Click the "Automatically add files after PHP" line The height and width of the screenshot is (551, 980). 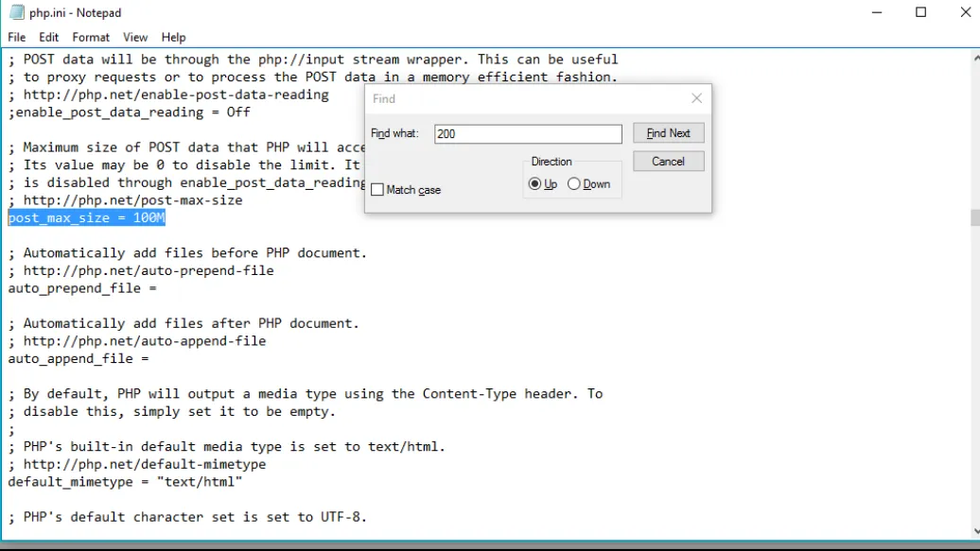[x=184, y=323]
